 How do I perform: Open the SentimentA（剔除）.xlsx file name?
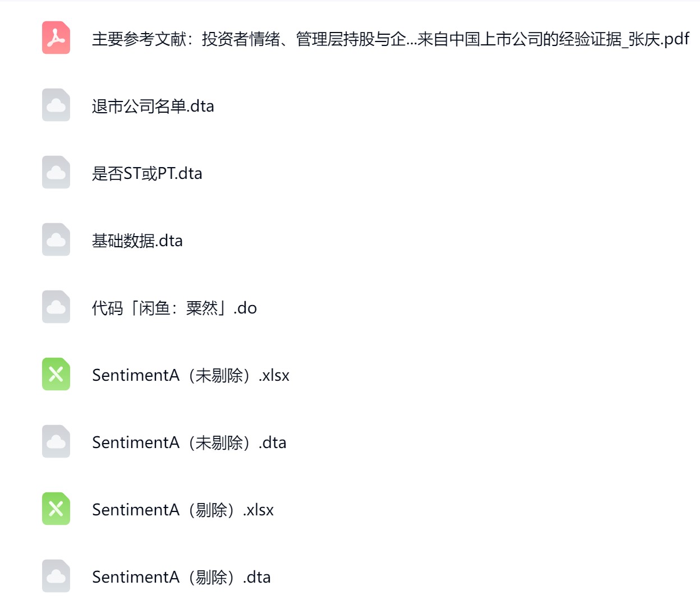[x=183, y=510]
